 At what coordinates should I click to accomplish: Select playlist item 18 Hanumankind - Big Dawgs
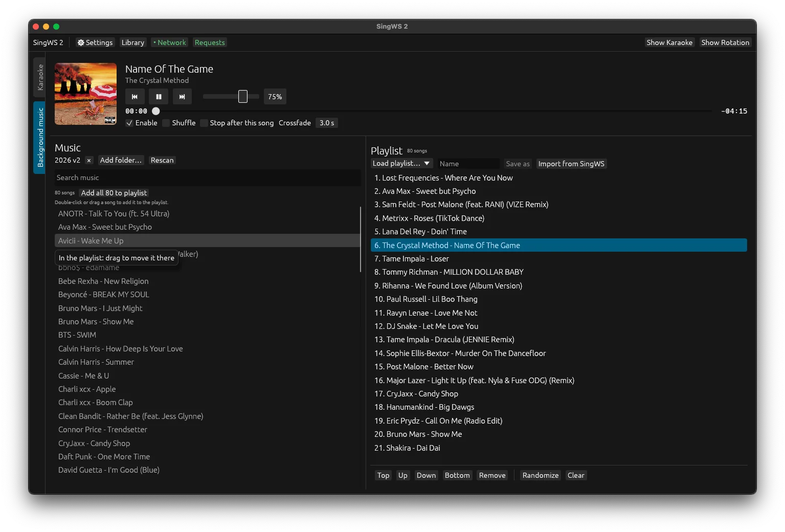pyautogui.click(x=559, y=407)
